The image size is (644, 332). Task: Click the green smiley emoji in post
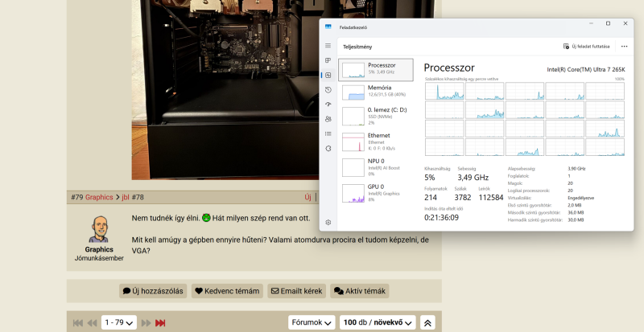click(x=206, y=218)
